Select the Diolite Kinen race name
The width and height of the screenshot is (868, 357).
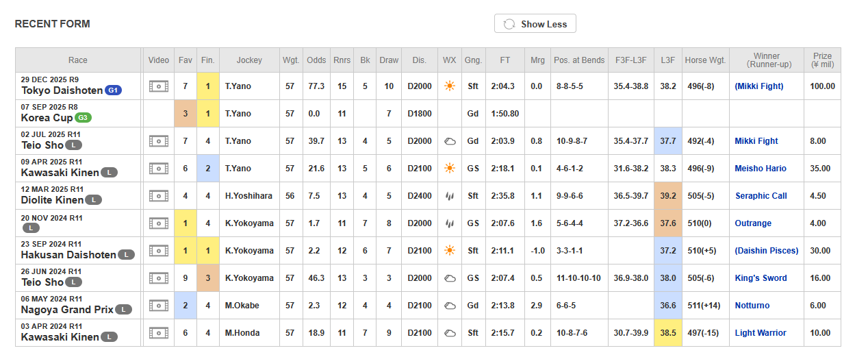pyautogui.click(x=52, y=200)
